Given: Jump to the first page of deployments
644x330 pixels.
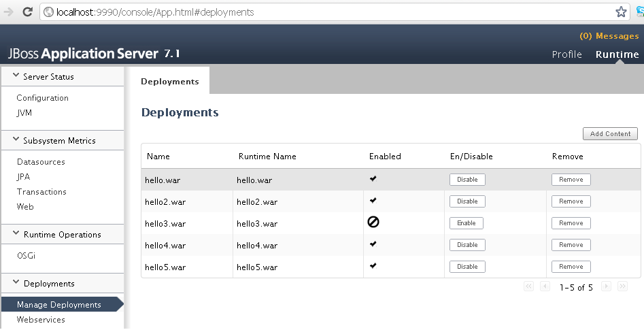Looking at the screenshot, I should tap(528, 287).
